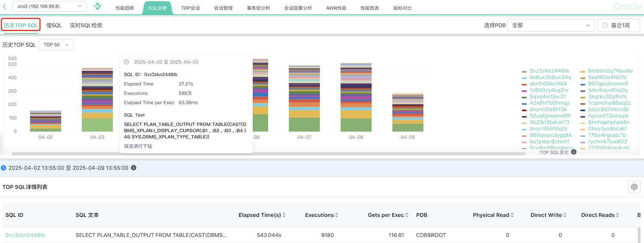The height and width of the screenshot is (243, 644).
Task: Go to the 会话管理 tab
Action: pyautogui.click(x=222, y=8)
